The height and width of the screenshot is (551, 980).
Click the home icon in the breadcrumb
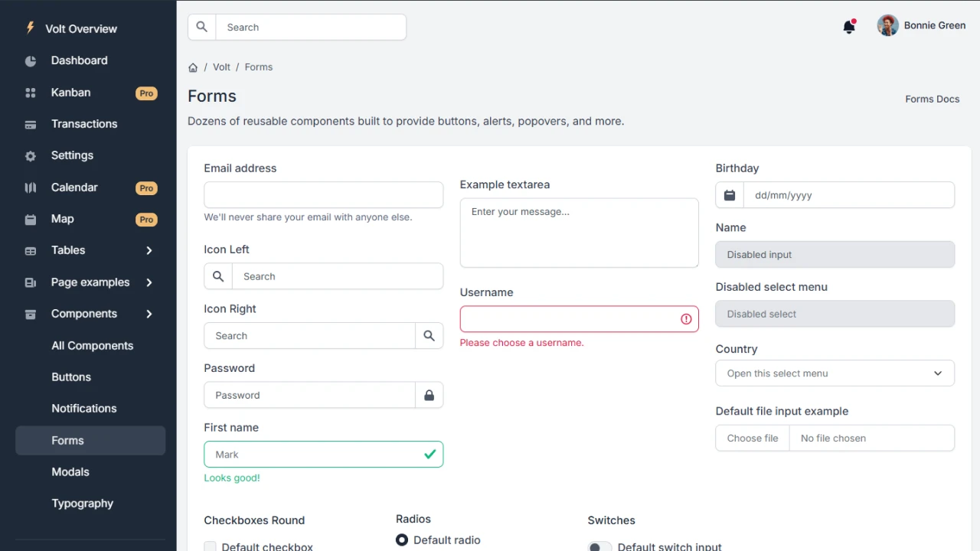pos(193,67)
